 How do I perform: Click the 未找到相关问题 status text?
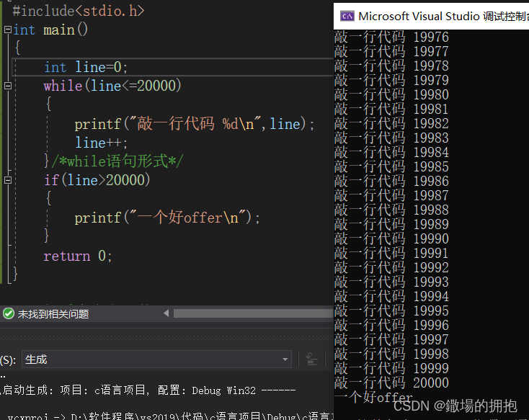click(53, 314)
